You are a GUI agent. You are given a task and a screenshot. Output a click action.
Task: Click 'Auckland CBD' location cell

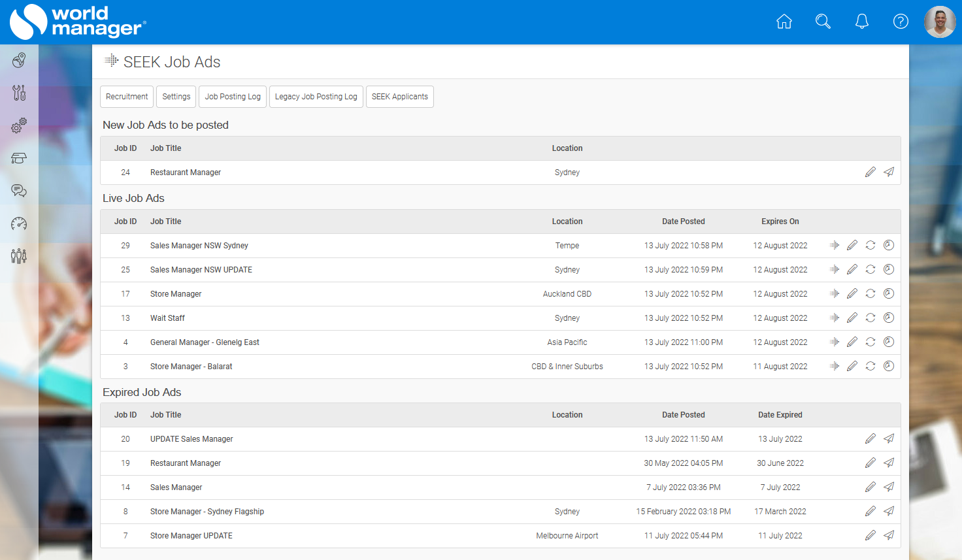tap(567, 294)
